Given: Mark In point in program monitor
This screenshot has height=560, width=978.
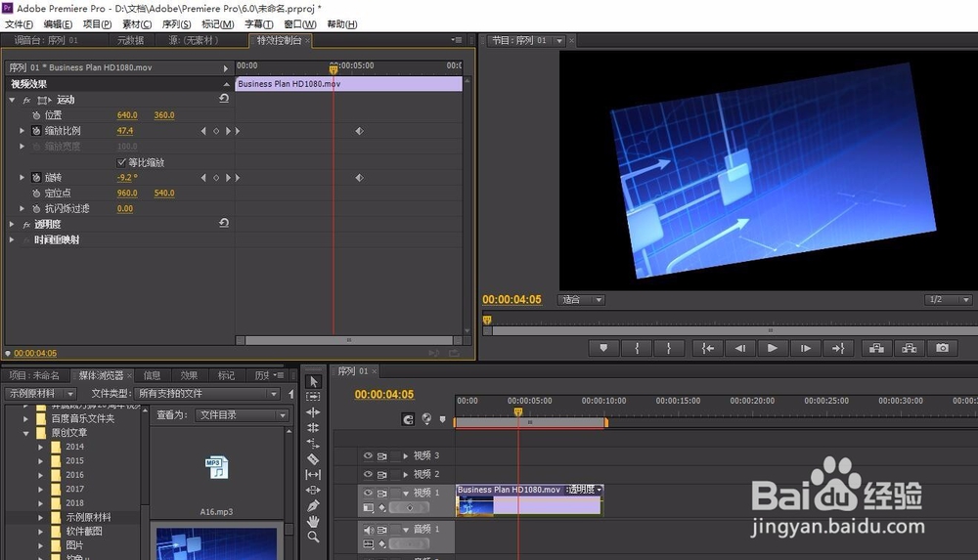Looking at the screenshot, I should (637, 348).
